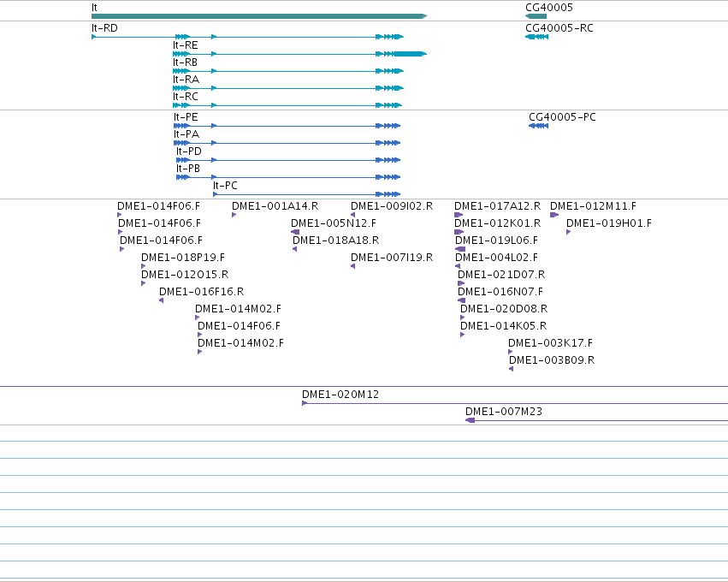Open the DME1-012K01.R feature label
728x582 pixels.
point(497,223)
